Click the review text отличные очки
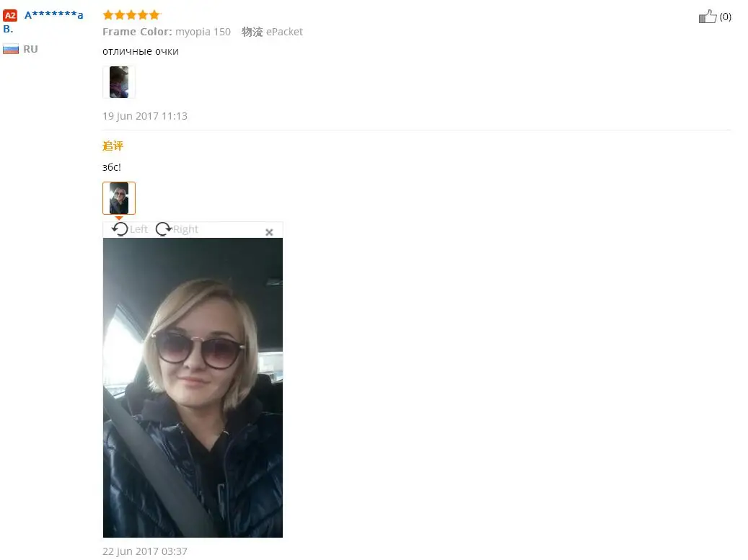 tap(141, 51)
